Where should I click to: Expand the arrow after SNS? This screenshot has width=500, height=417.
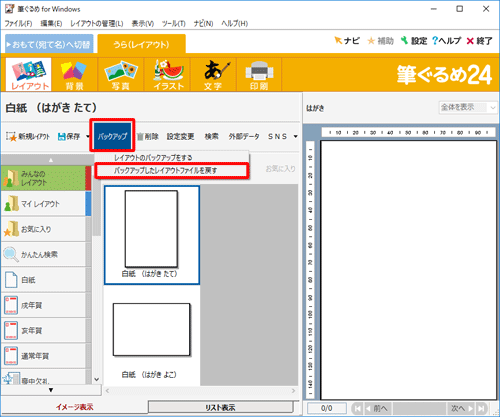pyautogui.click(x=295, y=136)
